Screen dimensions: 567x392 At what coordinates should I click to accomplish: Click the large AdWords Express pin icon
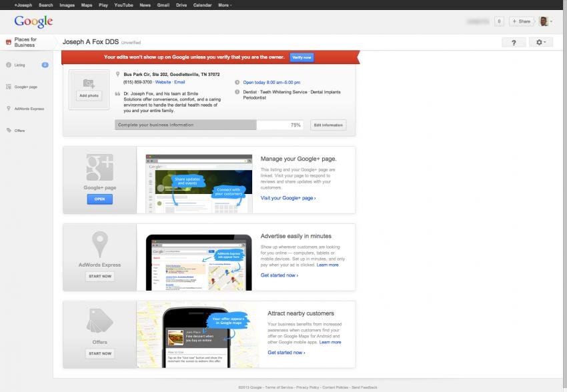point(100,245)
